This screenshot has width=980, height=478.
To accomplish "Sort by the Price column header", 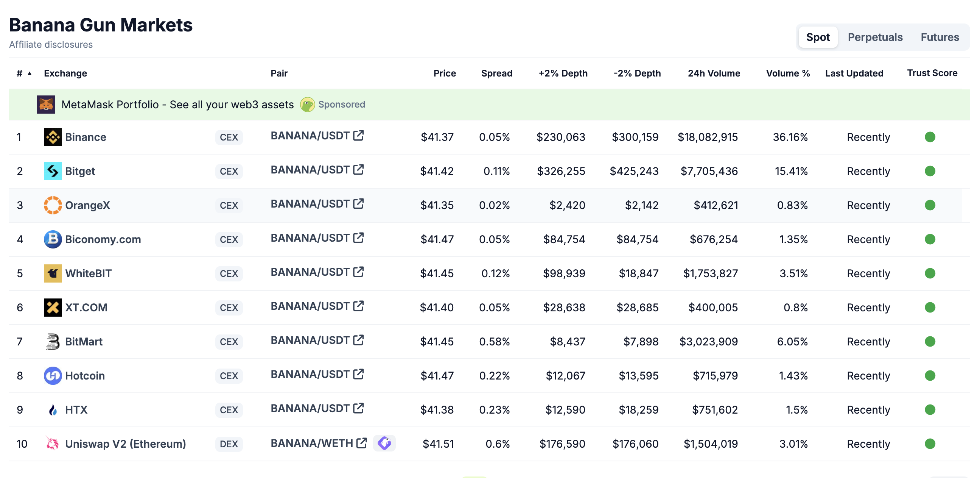I will tap(444, 73).
